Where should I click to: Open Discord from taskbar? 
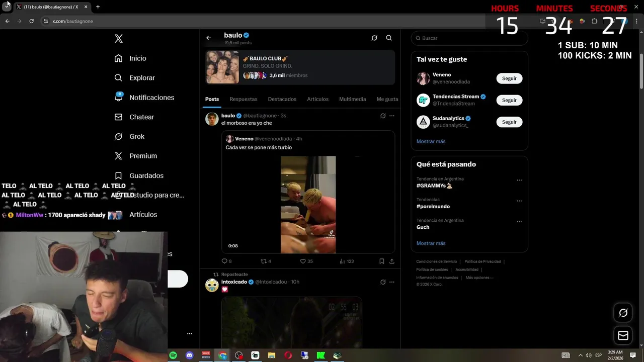pyautogui.click(x=190, y=355)
